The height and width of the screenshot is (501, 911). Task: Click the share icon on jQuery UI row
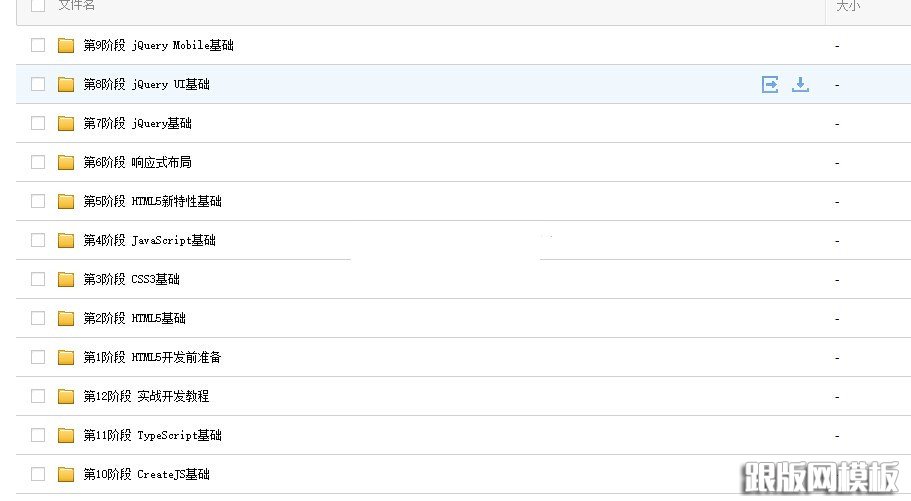point(770,84)
